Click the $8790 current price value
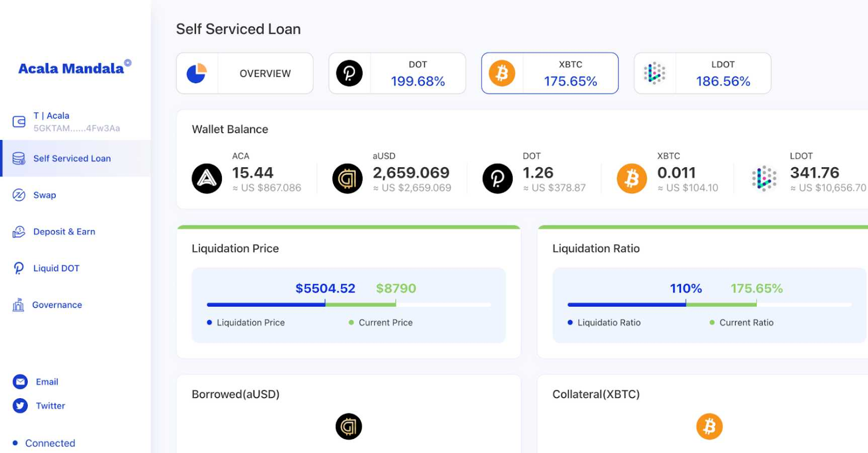868x453 pixels. (x=396, y=289)
